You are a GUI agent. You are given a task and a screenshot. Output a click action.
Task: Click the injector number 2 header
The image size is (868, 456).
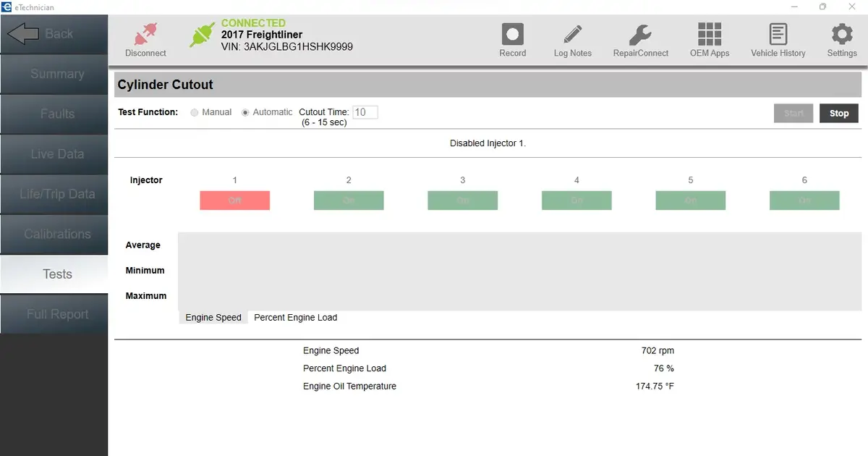(x=349, y=180)
